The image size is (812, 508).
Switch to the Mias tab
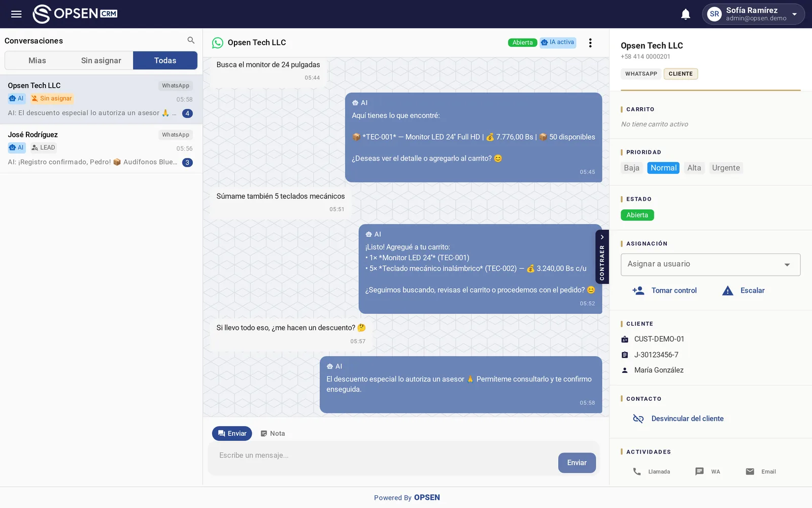click(x=37, y=60)
